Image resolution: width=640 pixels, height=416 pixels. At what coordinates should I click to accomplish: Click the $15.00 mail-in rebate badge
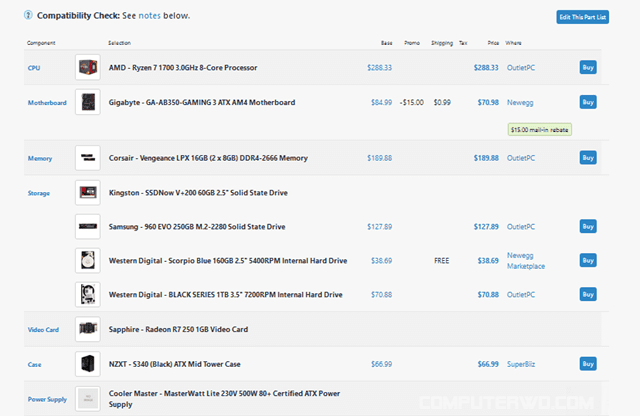[x=540, y=129]
